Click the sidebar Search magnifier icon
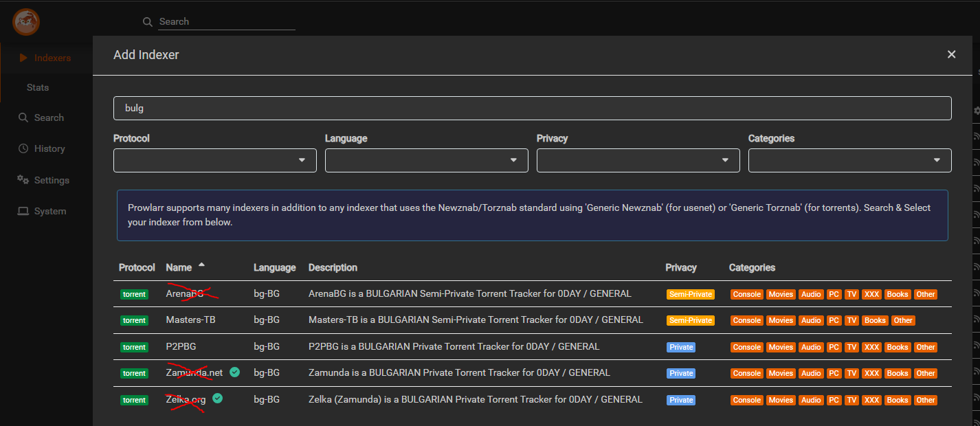Image resolution: width=980 pixels, height=426 pixels. 23,117
